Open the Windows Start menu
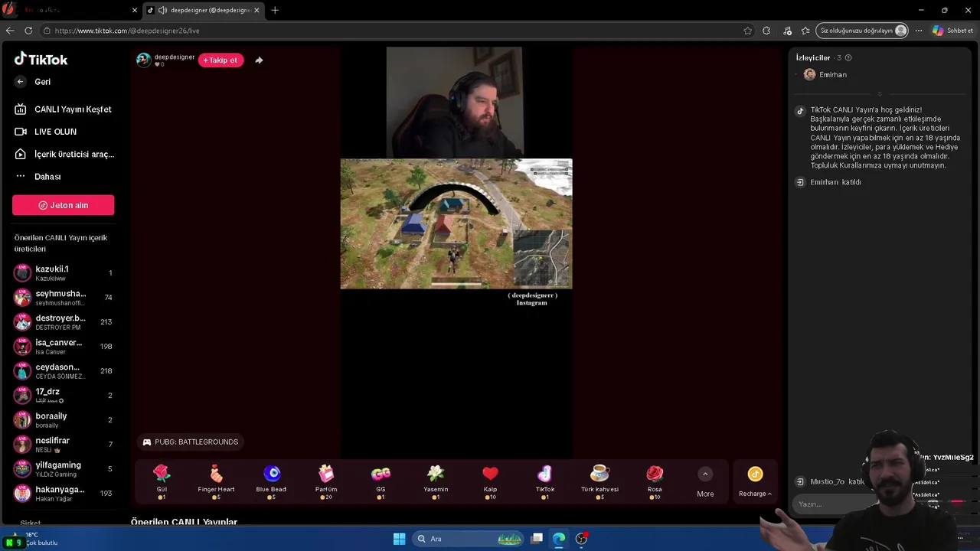This screenshot has height=551, width=980. coord(399,539)
